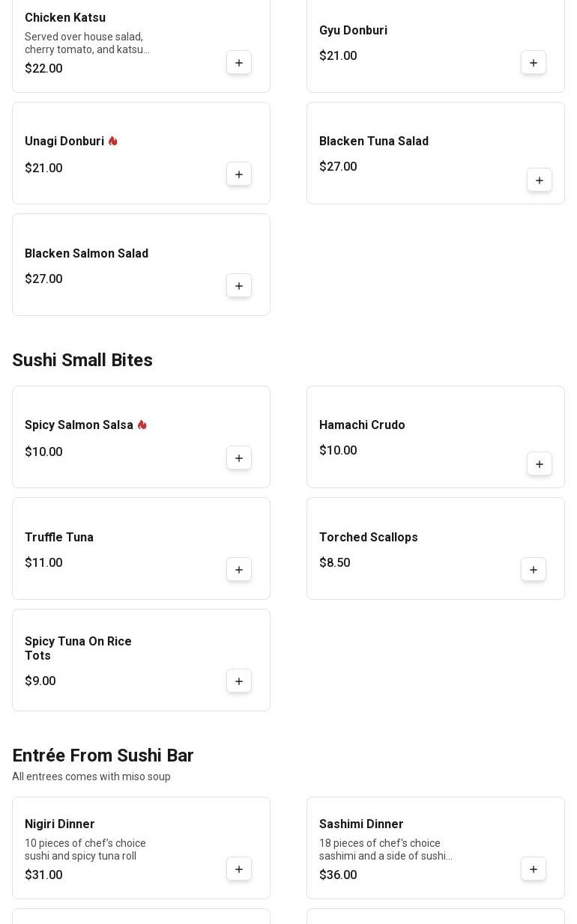Viewport: 577px width, 924px height.
Task: Add Gyu Donburi with the plus button
Action: (534, 63)
